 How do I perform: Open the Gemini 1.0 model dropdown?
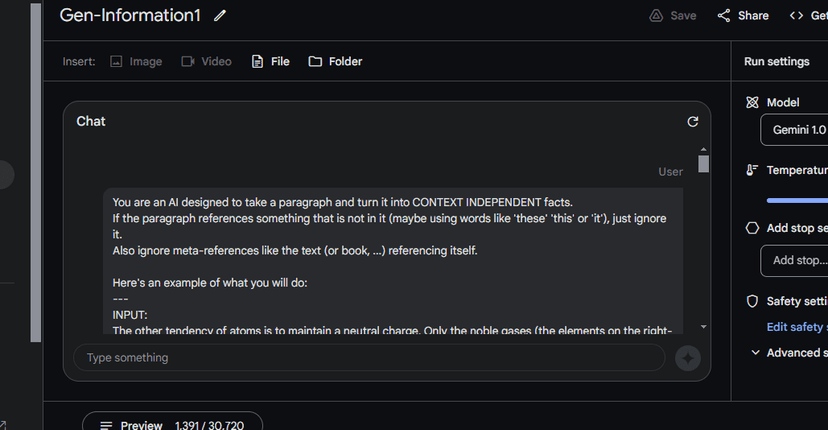794,130
